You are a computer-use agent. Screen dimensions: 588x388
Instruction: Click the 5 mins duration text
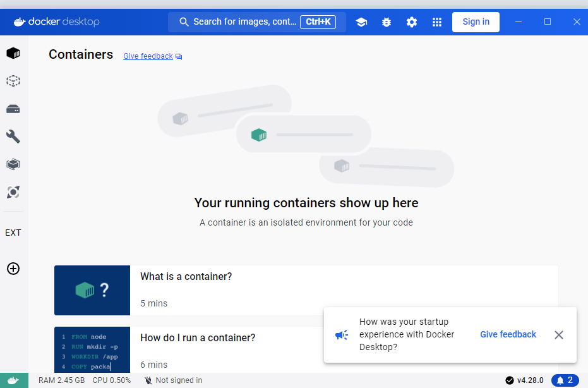tap(153, 303)
